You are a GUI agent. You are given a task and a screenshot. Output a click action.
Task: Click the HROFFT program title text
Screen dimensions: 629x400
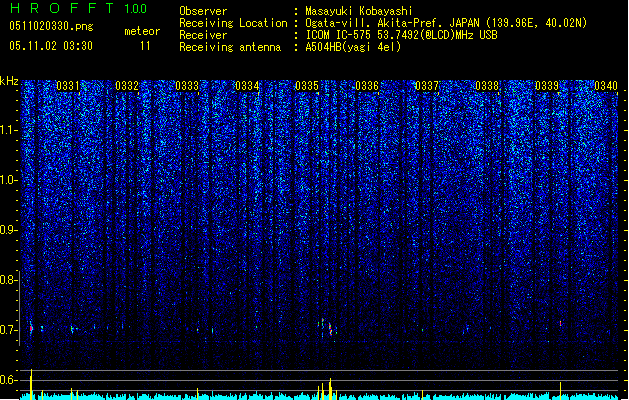point(61,8)
